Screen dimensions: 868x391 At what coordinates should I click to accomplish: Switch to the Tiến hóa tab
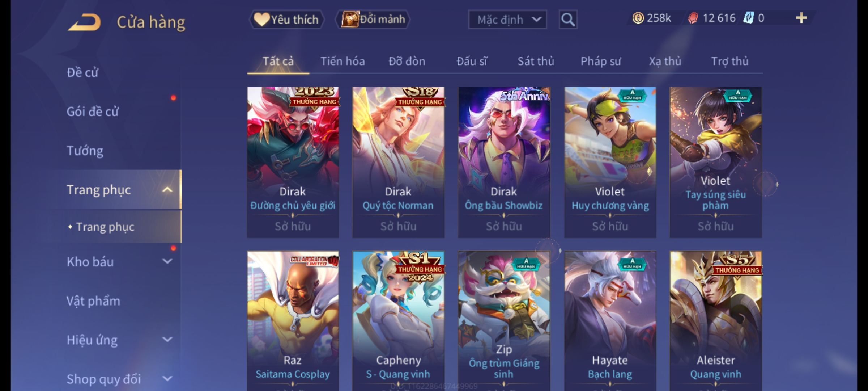pos(342,61)
